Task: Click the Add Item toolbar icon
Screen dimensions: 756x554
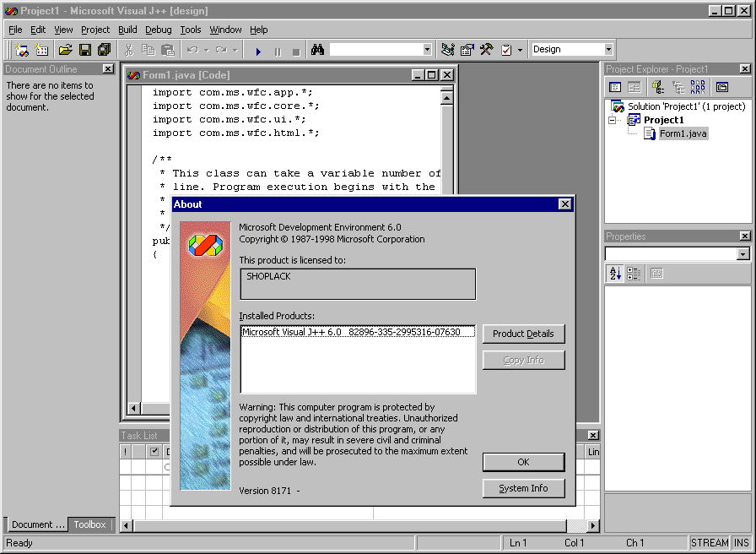Action: (x=42, y=50)
